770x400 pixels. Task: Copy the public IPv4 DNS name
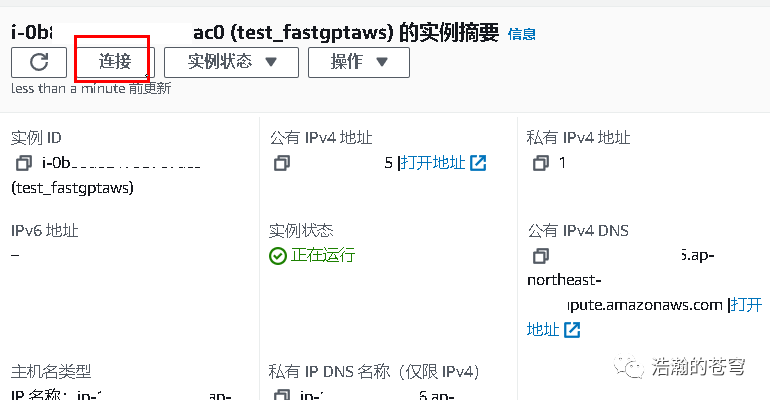(540, 256)
